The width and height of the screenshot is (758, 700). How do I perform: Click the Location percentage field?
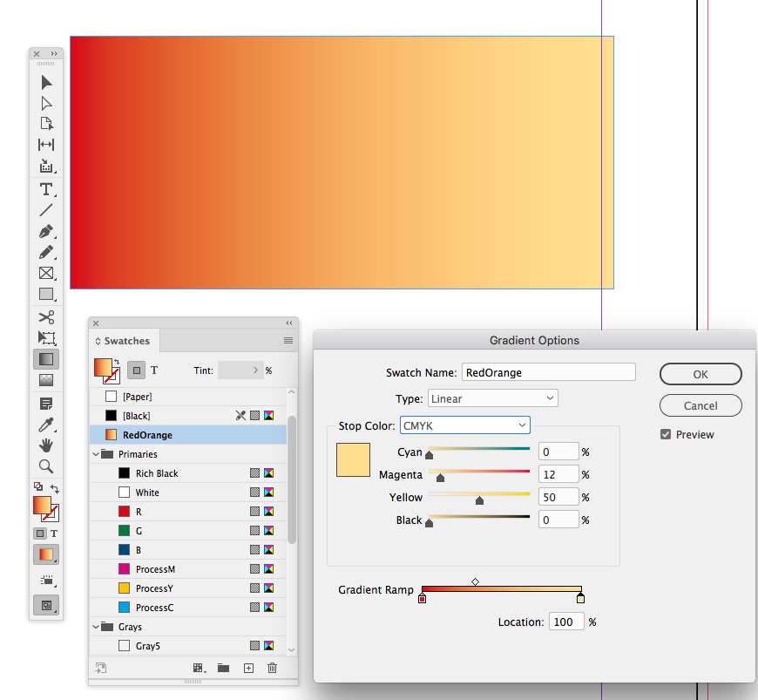(565, 621)
